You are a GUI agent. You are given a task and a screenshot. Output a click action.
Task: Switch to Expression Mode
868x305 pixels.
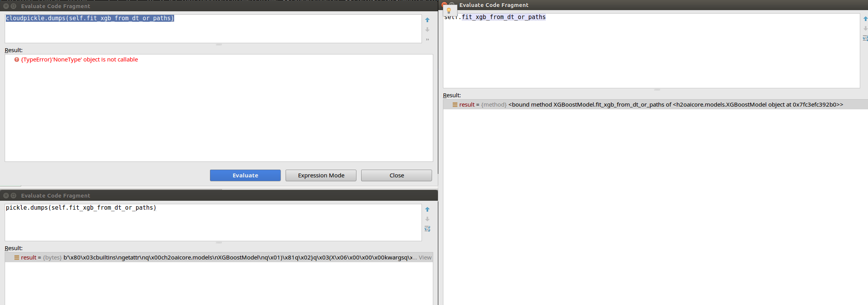pos(321,175)
